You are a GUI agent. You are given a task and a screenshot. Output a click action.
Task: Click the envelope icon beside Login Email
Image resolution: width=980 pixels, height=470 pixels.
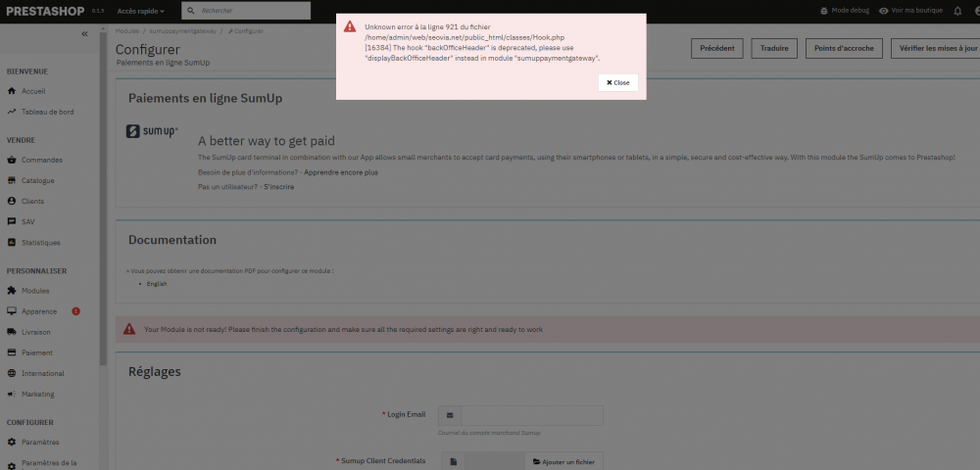pyautogui.click(x=450, y=416)
